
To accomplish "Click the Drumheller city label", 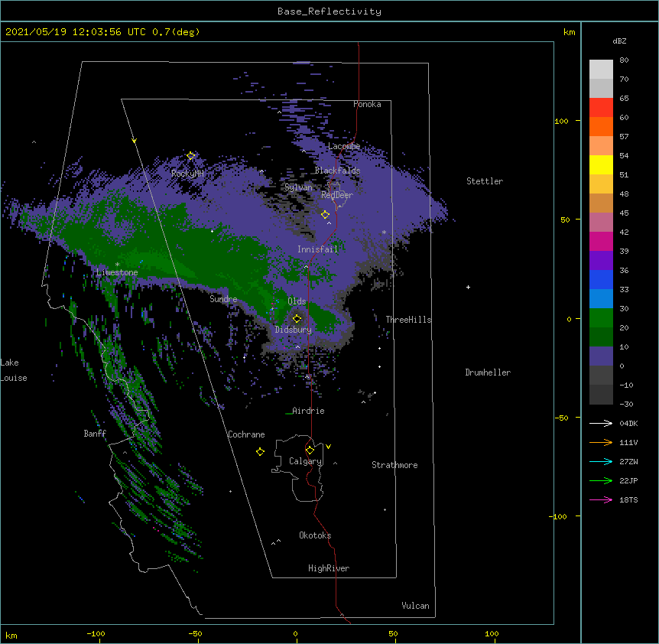I will pyautogui.click(x=488, y=372).
